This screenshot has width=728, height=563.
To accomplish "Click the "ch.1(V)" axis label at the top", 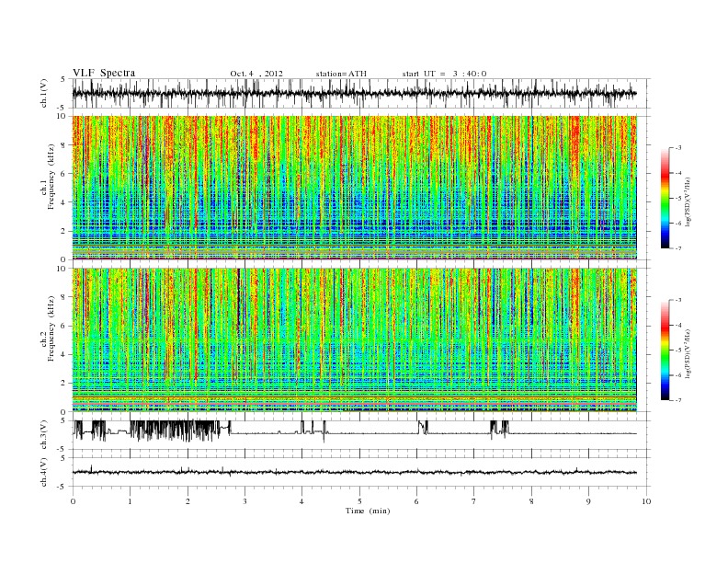I will 44,93.
